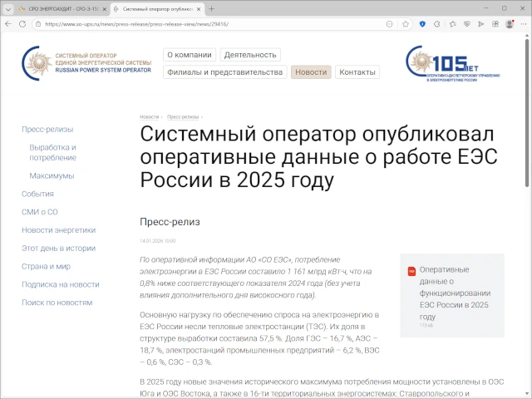Minimize the browser window
The image size is (532, 399).
[486, 8]
